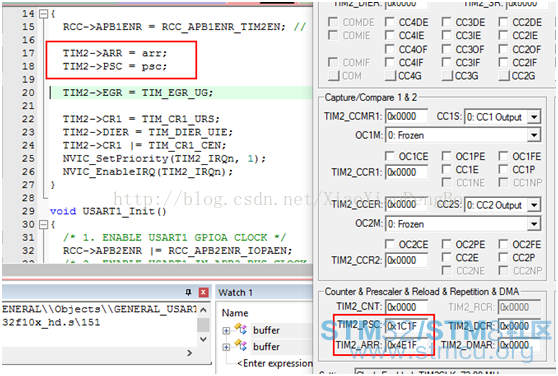The height and width of the screenshot is (376, 558).
Task: Enable the CC4DE checkbox
Action: tap(390, 22)
